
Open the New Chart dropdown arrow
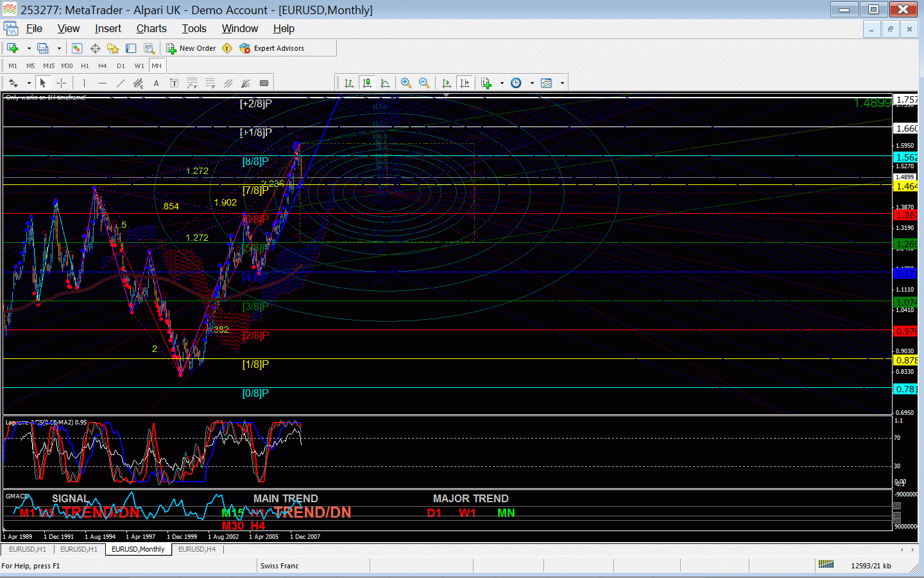point(29,48)
